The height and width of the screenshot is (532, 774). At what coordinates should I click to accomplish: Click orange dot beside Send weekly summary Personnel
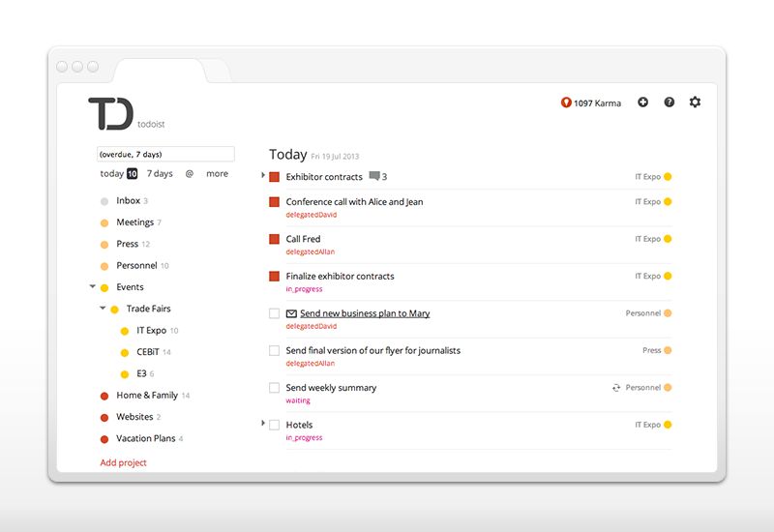668,388
